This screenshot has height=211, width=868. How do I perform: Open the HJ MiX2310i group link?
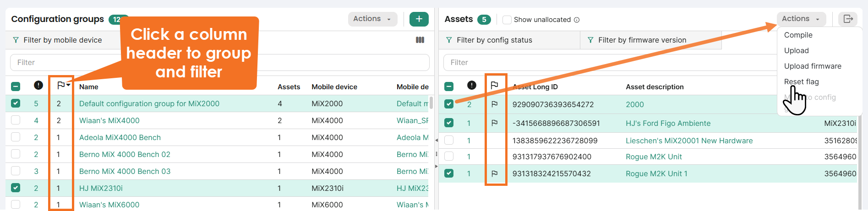pos(101,188)
